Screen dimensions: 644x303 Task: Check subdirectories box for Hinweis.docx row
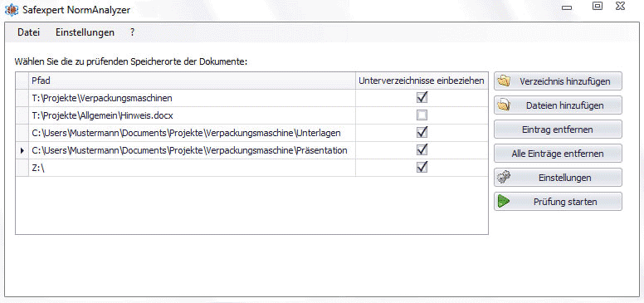(x=422, y=115)
